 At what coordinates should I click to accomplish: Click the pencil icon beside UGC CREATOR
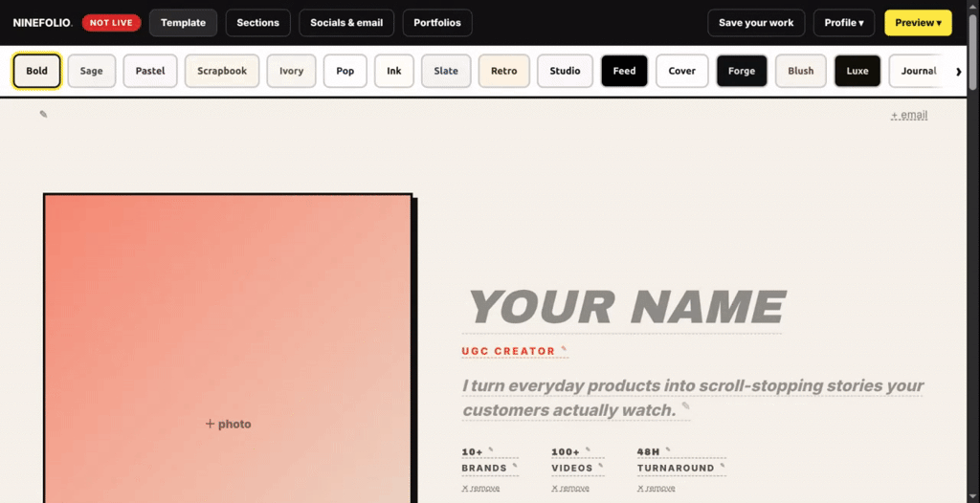564,349
